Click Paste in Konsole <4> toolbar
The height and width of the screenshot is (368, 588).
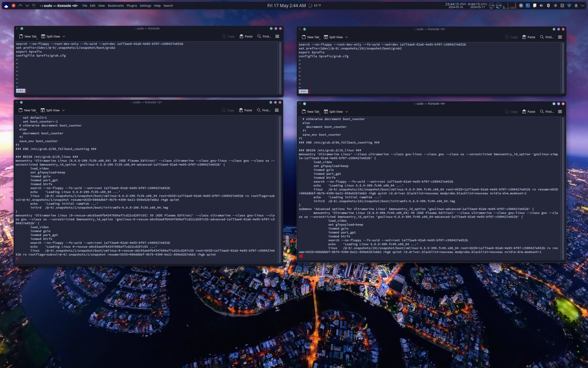[529, 112]
